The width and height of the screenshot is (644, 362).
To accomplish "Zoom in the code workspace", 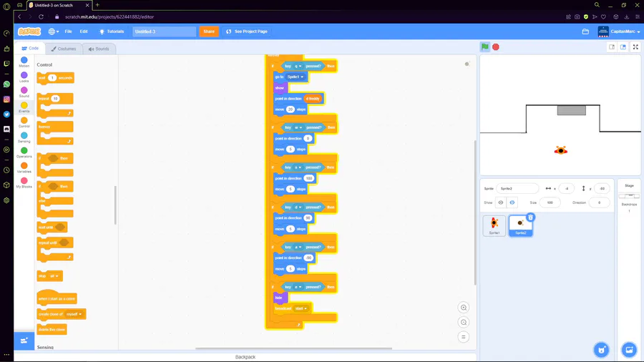I will click(463, 308).
